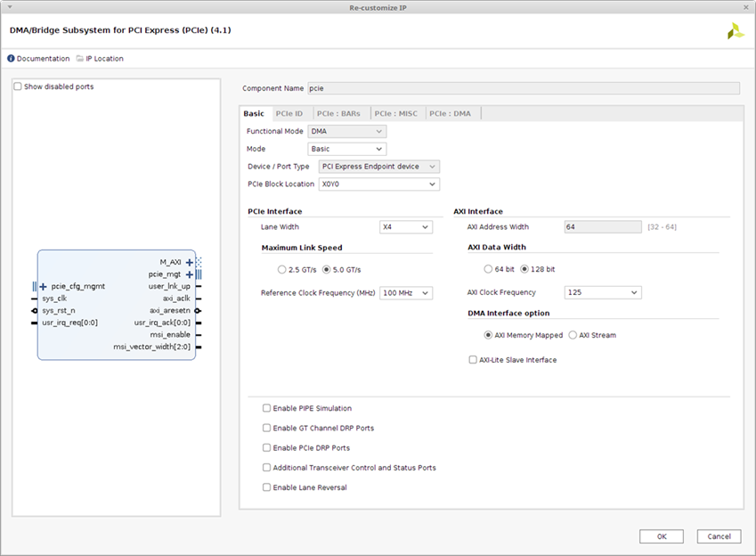The image size is (756, 556).
Task: Expand the pcie_cfg_mgmt port plus icon
Action: click(x=44, y=286)
